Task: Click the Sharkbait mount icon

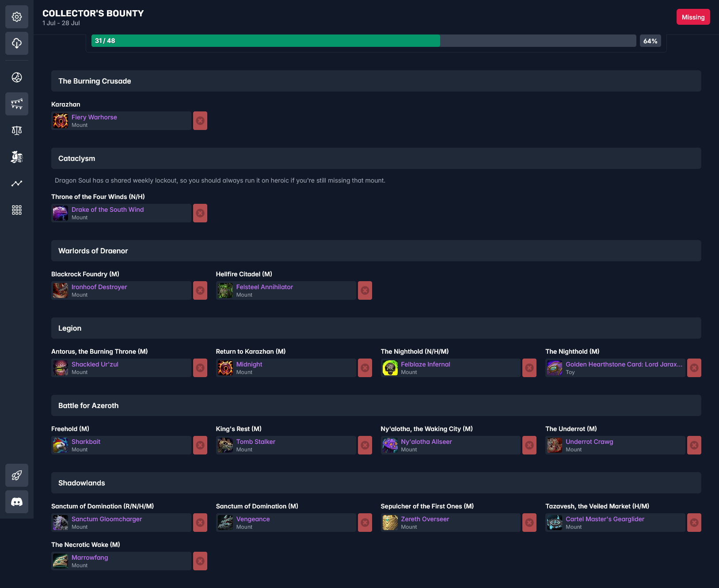Action: coord(61,445)
